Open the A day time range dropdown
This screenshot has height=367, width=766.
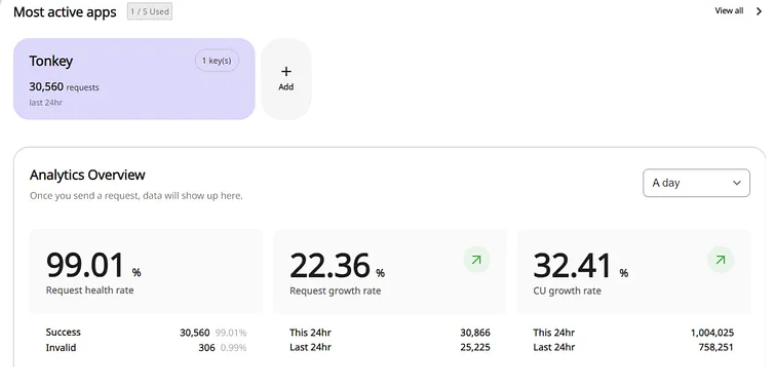pyautogui.click(x=696, y=183)
